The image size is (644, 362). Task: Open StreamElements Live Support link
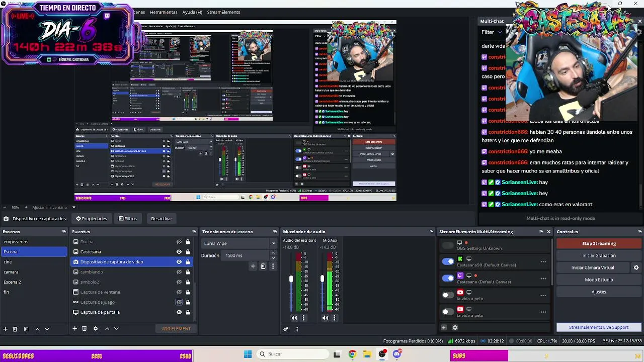599,327
